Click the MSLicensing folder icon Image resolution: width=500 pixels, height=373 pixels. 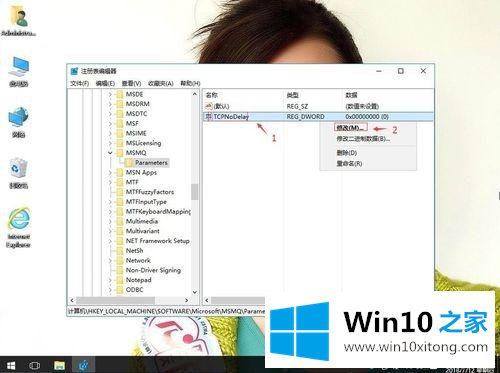click(x=119, y=143)
